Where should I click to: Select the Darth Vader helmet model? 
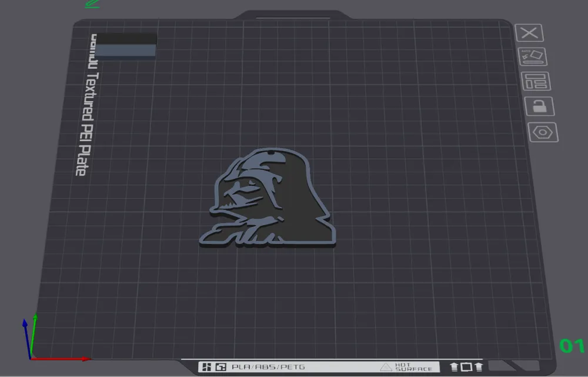click(x=268, y=198)
